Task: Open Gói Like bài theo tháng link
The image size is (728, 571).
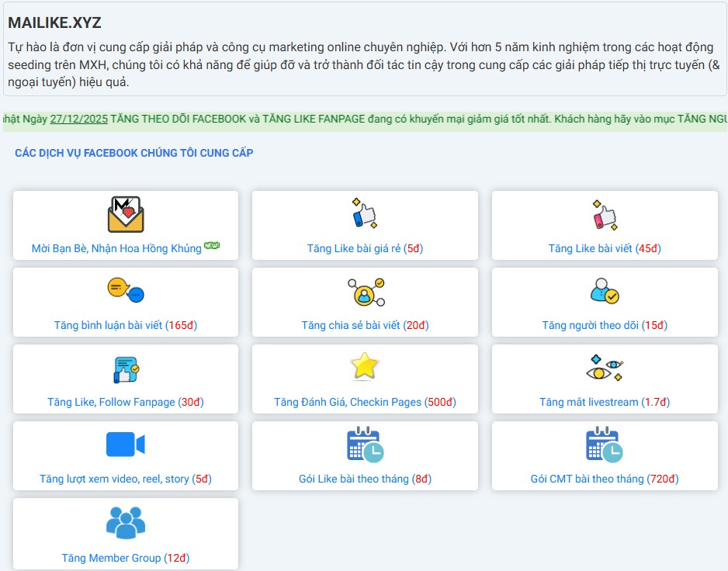Action: (x=365, y=479)
